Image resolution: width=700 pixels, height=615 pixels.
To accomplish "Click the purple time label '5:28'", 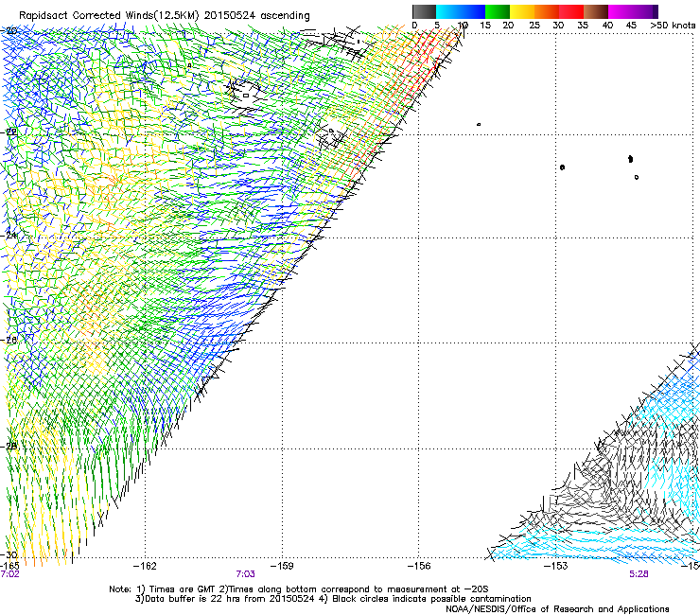I will 639,574.
